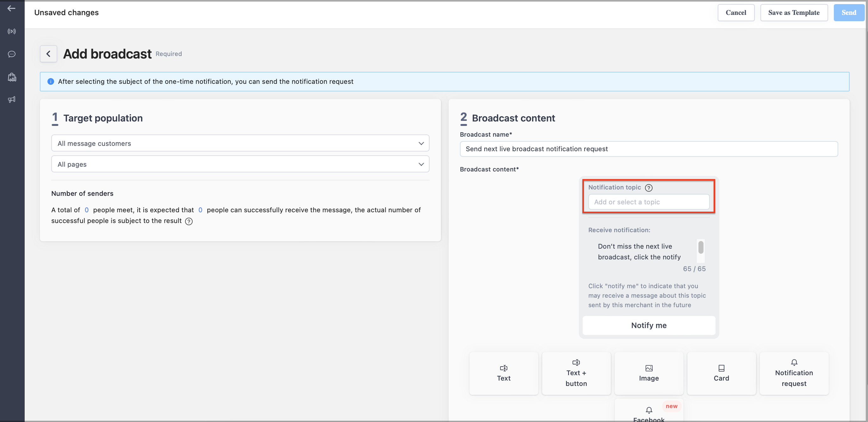Open the Add or select a topic field
Viewport: 868px width, 422px height.
649,202
